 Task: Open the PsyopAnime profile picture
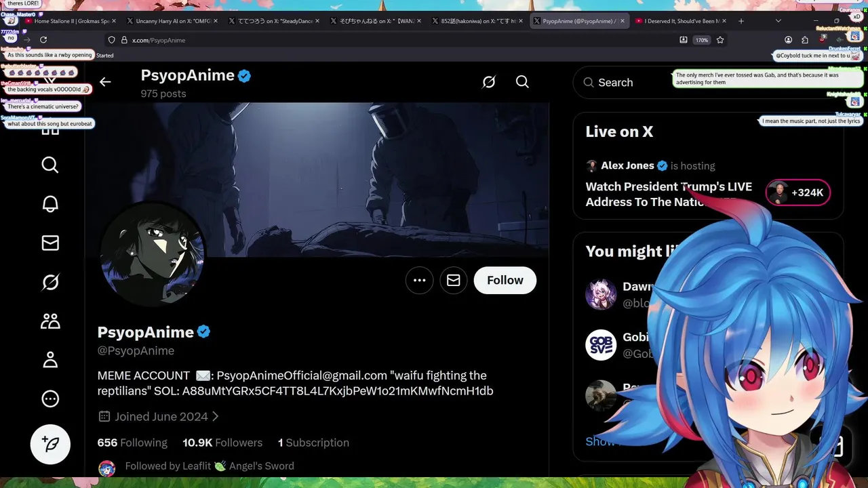click(x=152, y=254)
